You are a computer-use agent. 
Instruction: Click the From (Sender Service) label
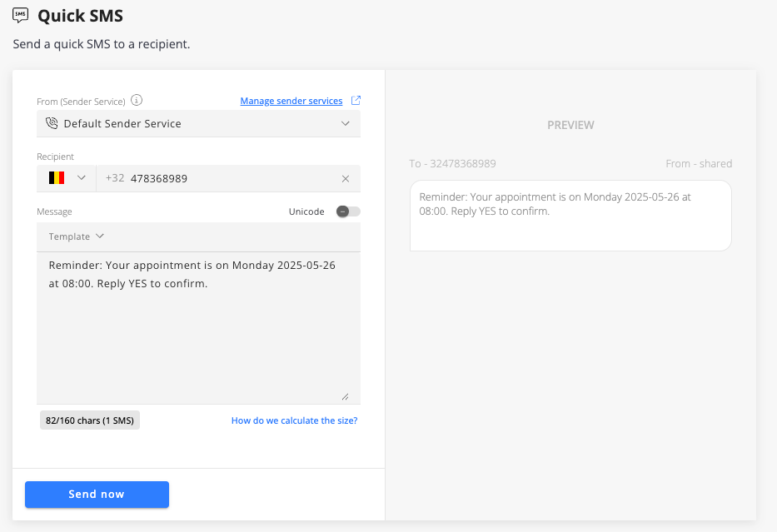81,102
